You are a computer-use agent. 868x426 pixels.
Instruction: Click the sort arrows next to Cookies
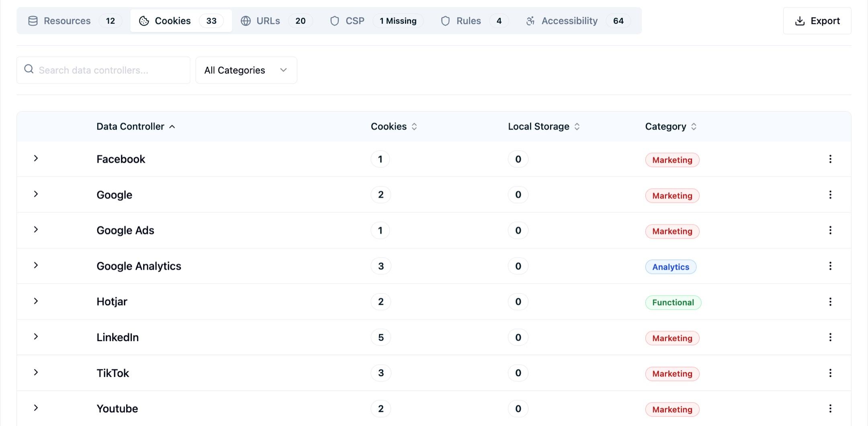(414, 126)
